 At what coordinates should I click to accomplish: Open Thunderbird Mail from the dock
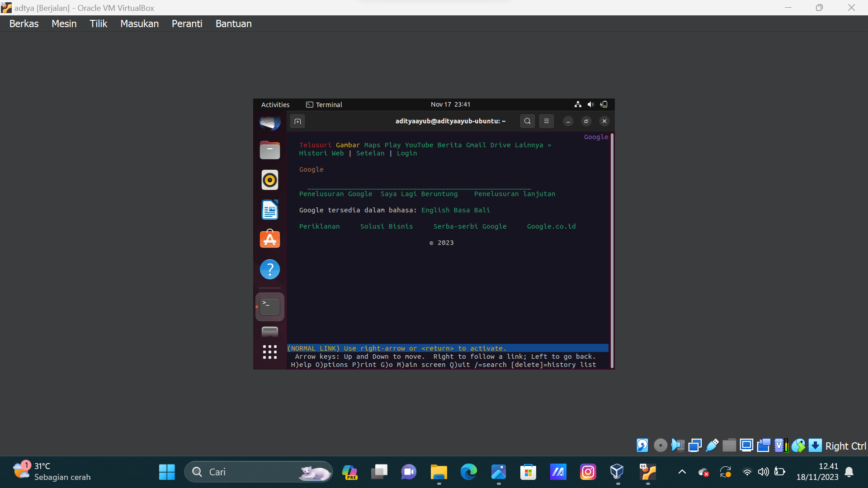pyautogui.click(x=270, y=122)
